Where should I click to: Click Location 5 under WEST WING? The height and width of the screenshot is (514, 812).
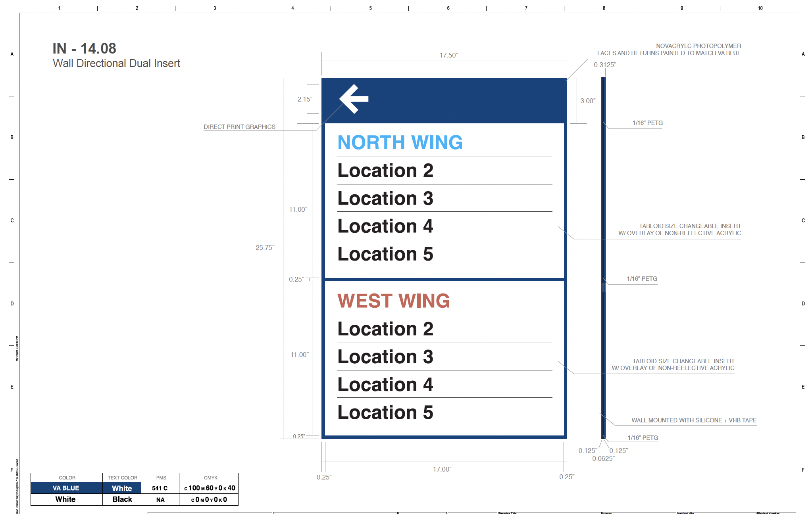click(385, 412)
